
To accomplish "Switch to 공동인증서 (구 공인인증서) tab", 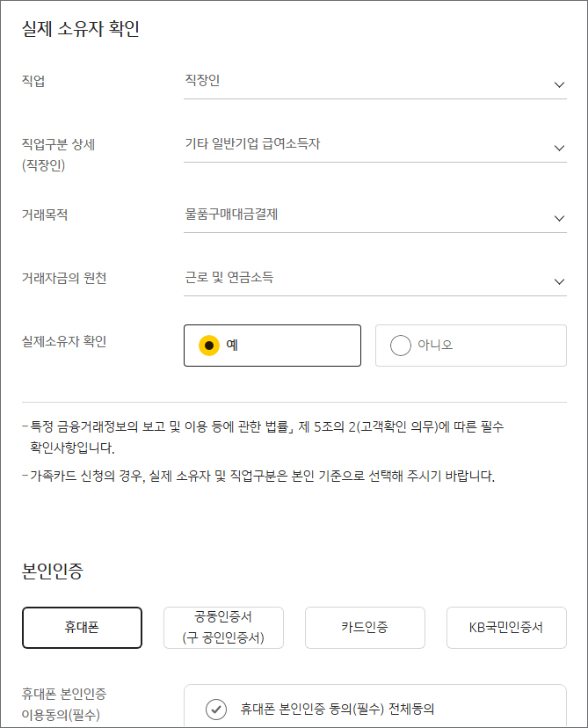I will point(223,628).
